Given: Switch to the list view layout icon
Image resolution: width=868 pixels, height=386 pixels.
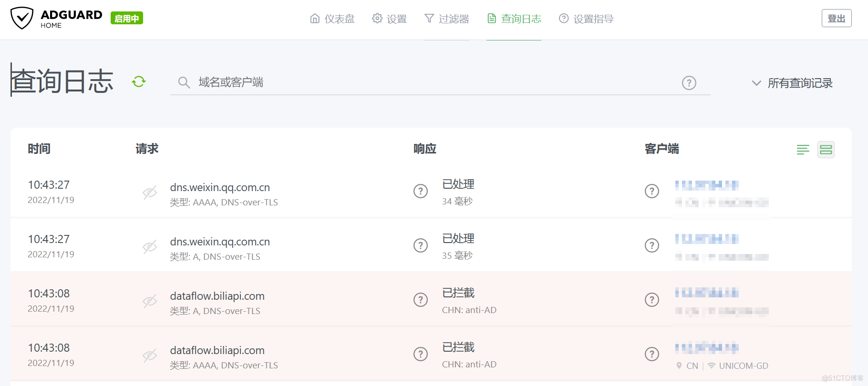Looking at the screenshot, I should (x=803, y=150).
